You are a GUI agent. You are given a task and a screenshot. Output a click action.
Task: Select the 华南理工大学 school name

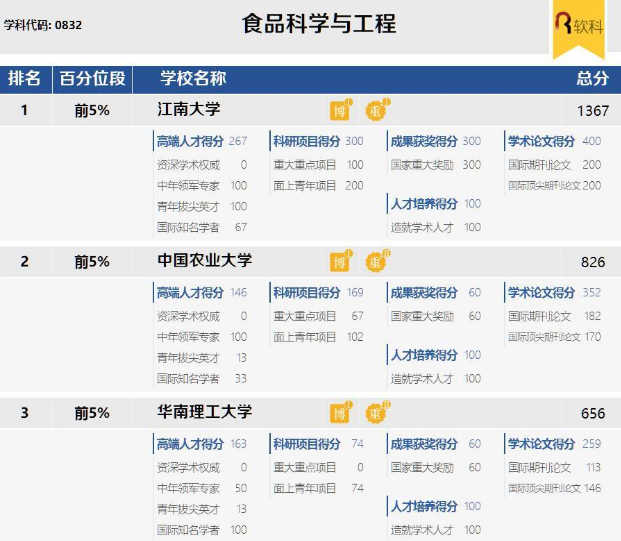click(205, 412)
